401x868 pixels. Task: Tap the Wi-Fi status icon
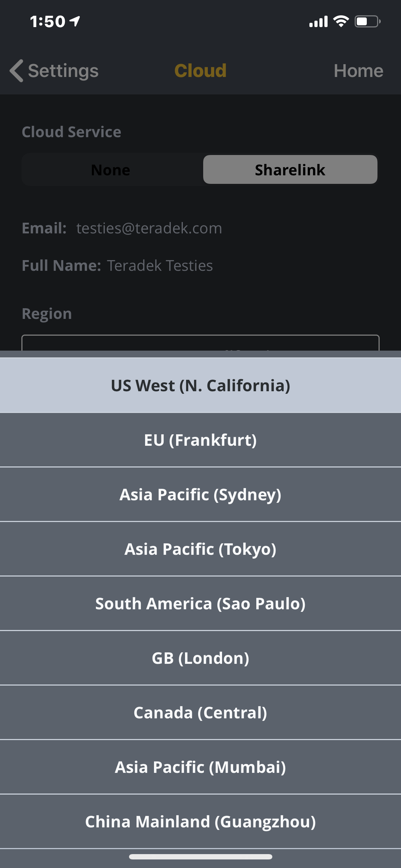coord(341,21)
